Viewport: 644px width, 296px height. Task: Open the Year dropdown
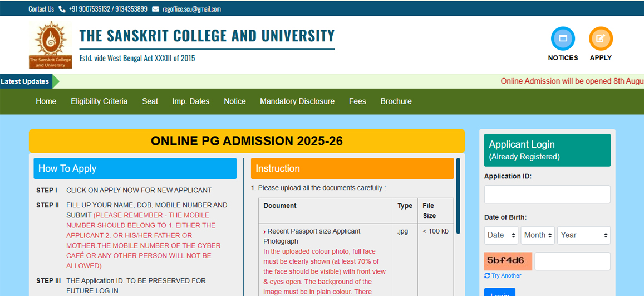584,235
